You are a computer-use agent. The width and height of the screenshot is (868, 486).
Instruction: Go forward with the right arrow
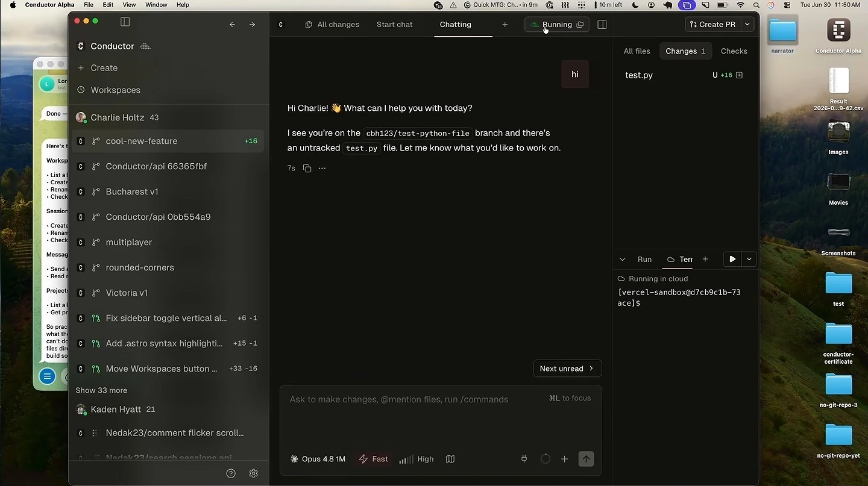(252, 25)
